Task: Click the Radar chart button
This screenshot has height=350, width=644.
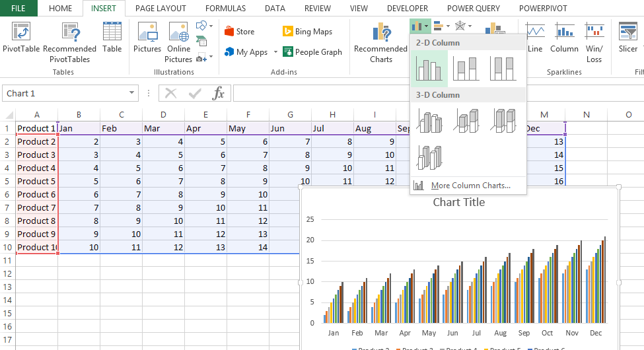Action: (x=460, y=26)
